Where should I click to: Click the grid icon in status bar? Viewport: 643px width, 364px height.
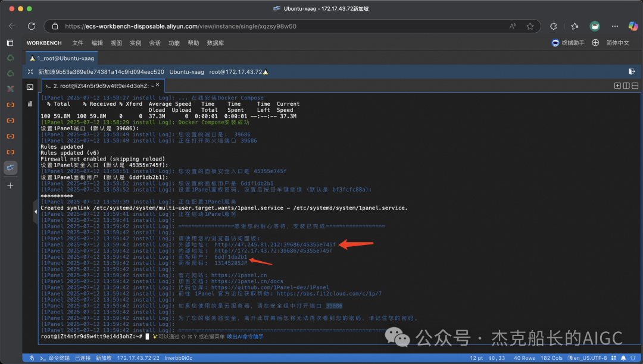click(614, 358)
